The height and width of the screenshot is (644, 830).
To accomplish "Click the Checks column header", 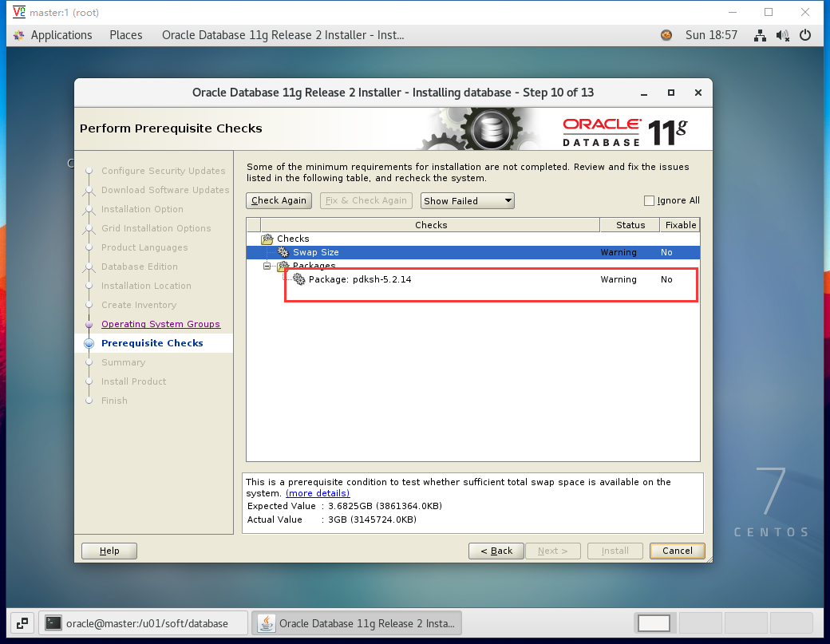I will [430, 225].
